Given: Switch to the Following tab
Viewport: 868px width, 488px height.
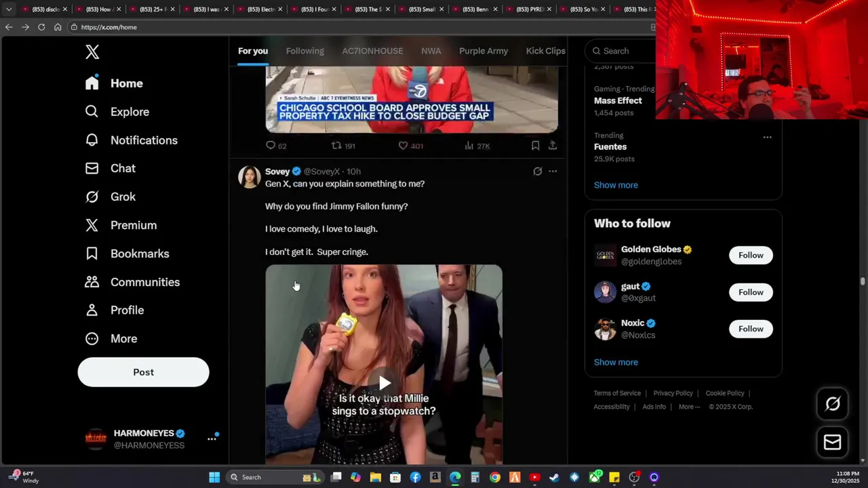Looking at the screenshot, I should [305, 51].
